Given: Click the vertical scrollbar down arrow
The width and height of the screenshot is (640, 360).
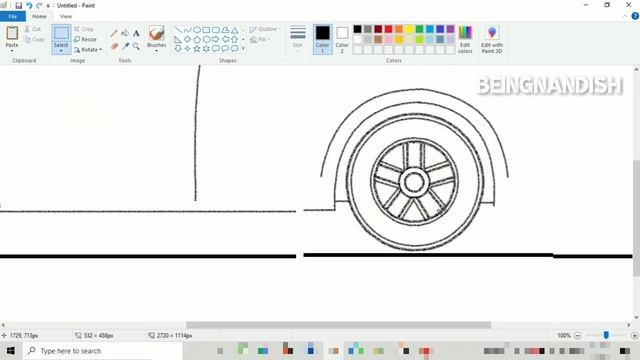Looking at the screenshot, I should [636, 317].
